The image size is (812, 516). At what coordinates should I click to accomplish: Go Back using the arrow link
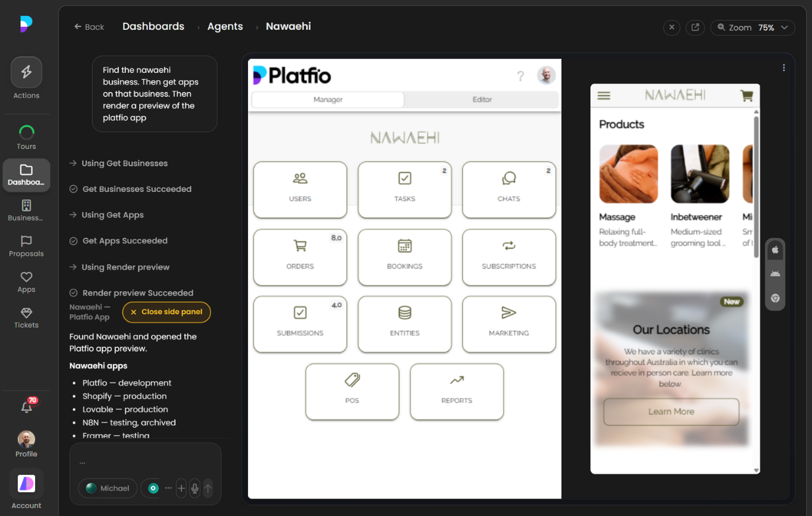point(89,27)
